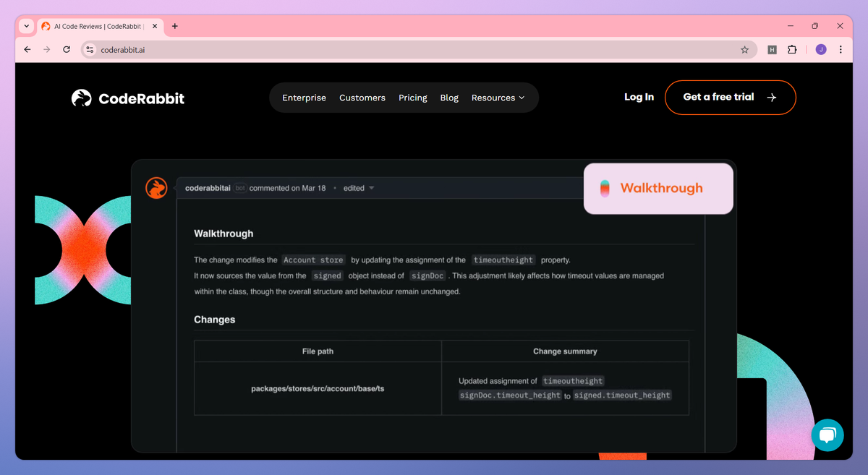
Task: Click the Log In link
Action: point(639,97)
